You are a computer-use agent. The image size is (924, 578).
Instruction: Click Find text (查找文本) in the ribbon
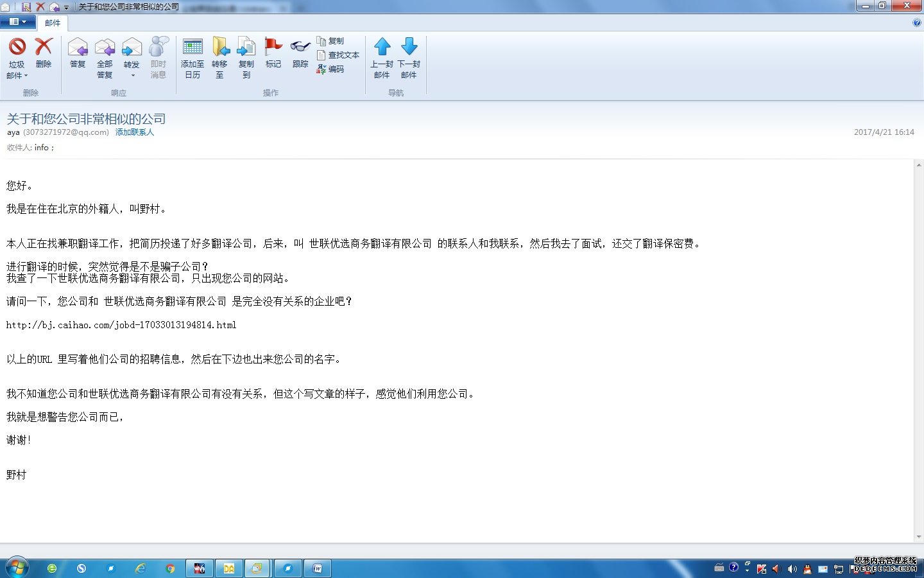338,55
